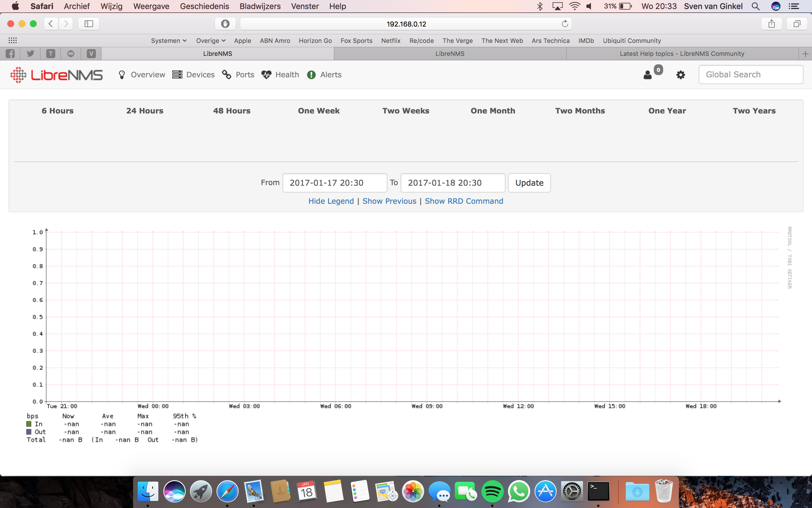Open the Geschiedenis menu in menu bar
Viewport: 812px width, 508px height.
tap(204, 6)
